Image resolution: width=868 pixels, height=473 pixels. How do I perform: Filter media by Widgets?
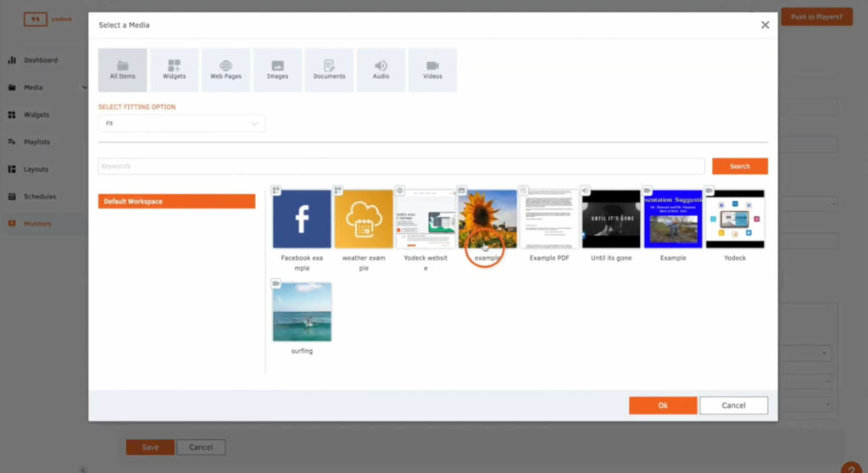click(x=174, y=70)
